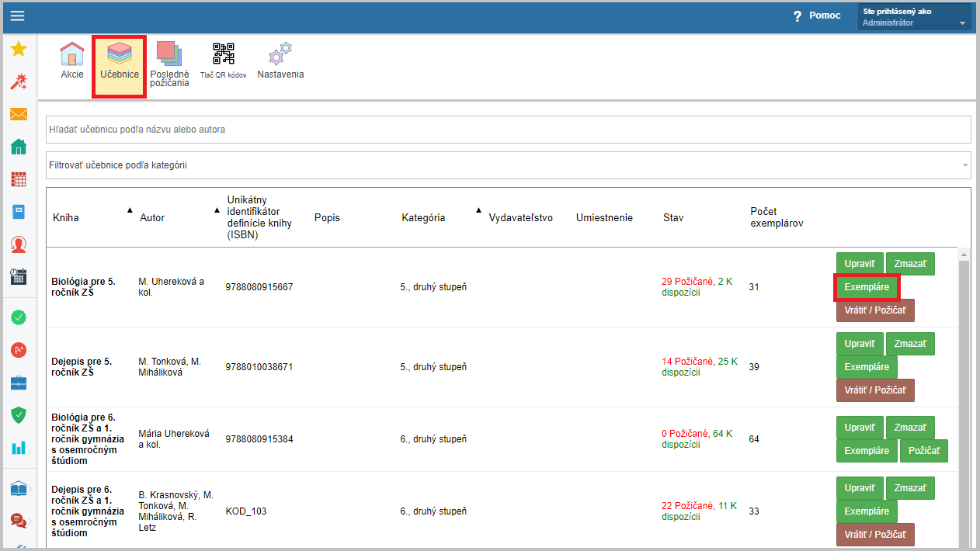This screenshot has height=551, width=980.
Task: Open Exempláre for Biológia pre 6. ročník
Action: pyautogui.click(x=867, y=451)
